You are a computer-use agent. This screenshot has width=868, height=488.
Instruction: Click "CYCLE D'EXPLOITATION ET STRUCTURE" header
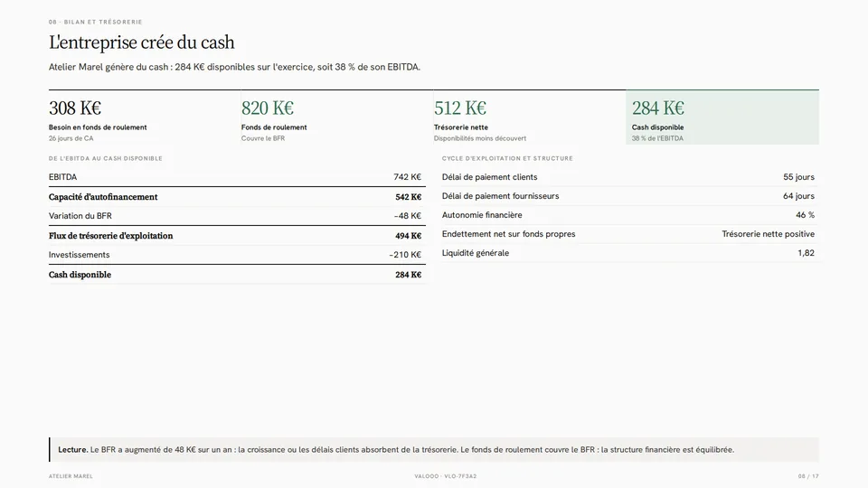tap(507, 158)
